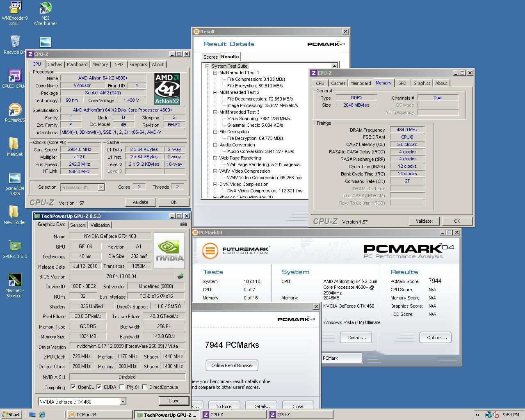Viewport: 525px width, 420px height.
Task: Launch PCMark05 desktop icon
Action: 15,113
